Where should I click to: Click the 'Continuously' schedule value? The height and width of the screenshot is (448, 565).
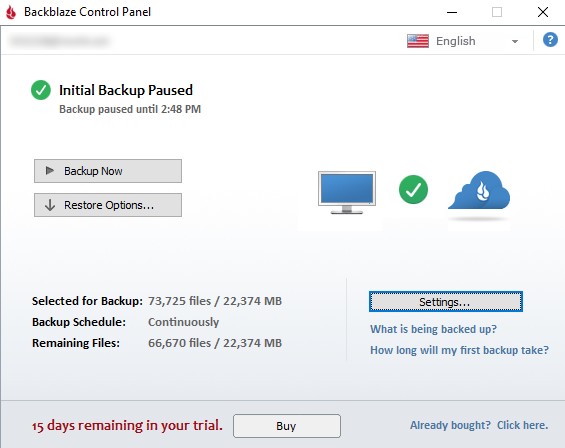tap(183, 322)
